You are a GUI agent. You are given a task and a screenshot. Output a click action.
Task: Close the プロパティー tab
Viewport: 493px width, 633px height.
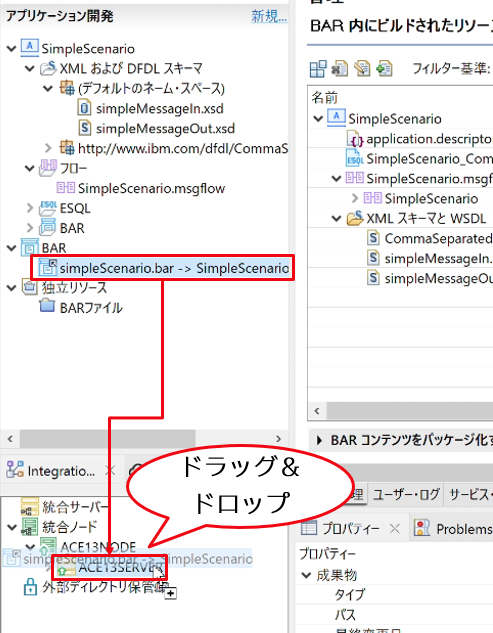click(395, 528)
